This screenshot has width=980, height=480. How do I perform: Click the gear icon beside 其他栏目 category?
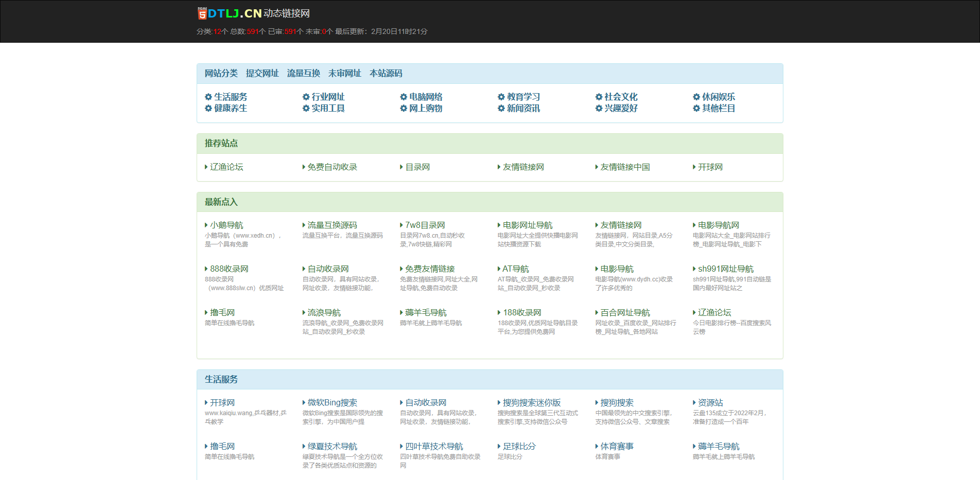pyautogui.click(x=695, y=109)
